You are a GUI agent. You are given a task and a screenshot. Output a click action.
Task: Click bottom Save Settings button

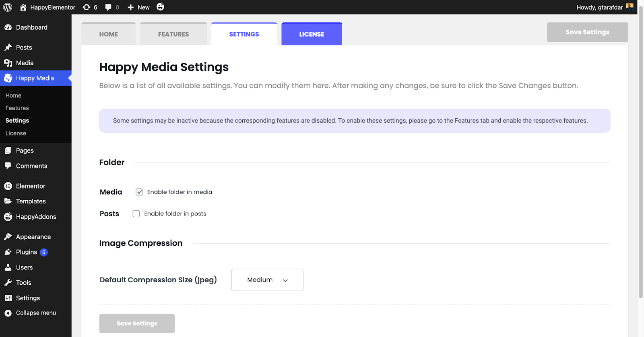[137, 323]
